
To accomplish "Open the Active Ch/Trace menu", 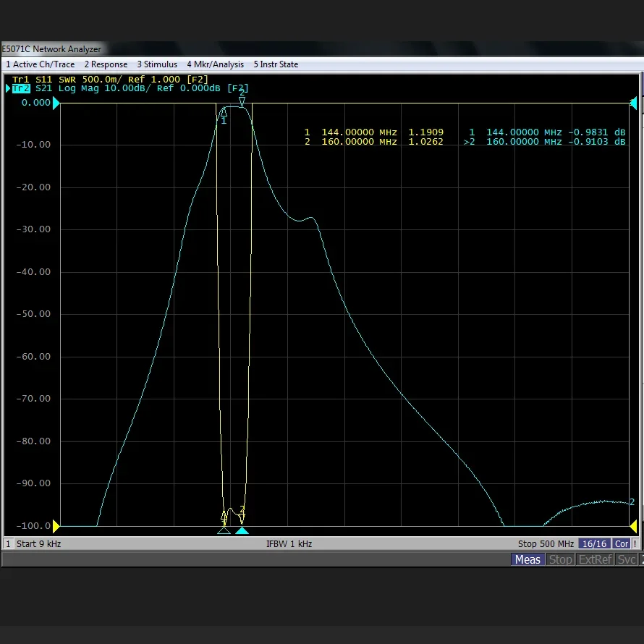I will (41, 64).
